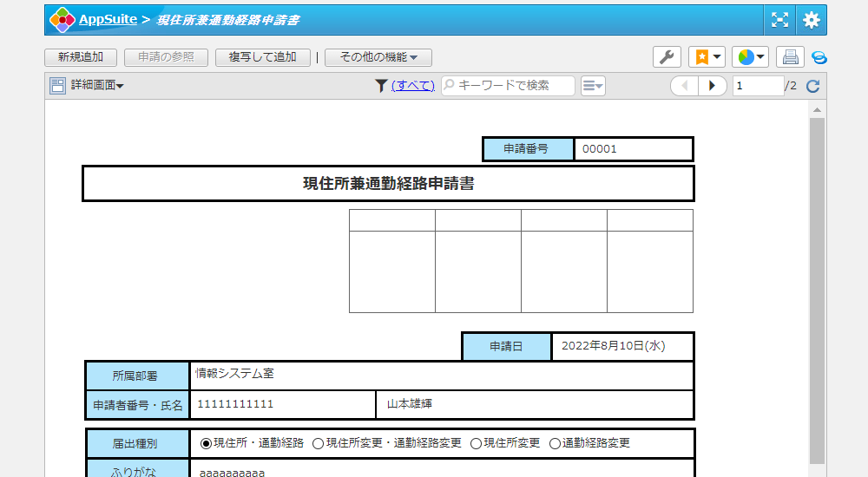Open the orange bookmark star dropdown
The height and width of the screenshot is (477, 868).
[707, 57]
